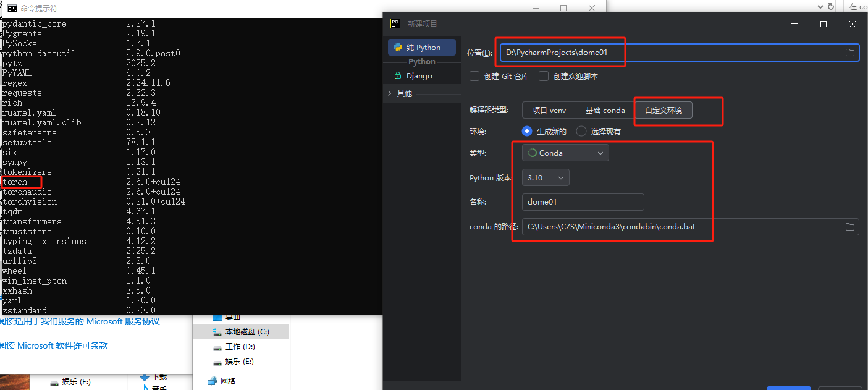Open folder browser for conda path field
The image size is (868, 390).
850,227
